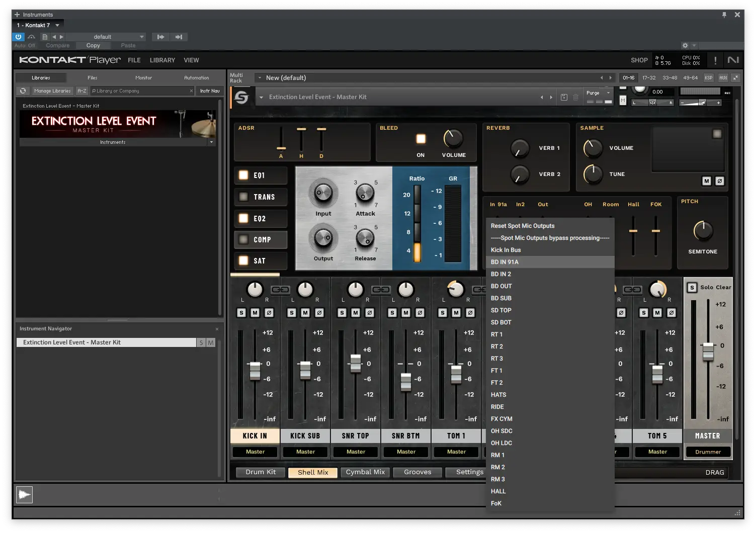Viewport: 756px width, 533px height.
Task: Toggle the BLEED ON switch
Action: (x=421, y=139)
